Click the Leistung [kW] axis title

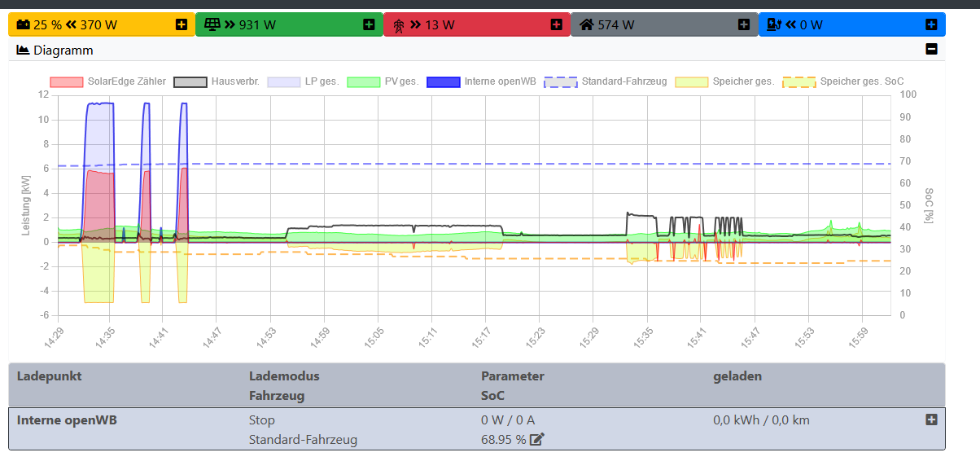click(25, 205)
